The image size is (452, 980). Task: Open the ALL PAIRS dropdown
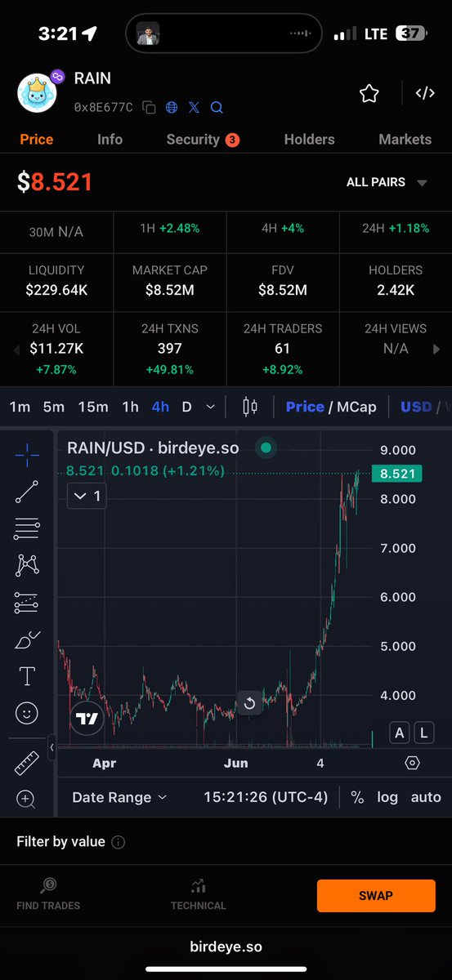tap(387, 182)
